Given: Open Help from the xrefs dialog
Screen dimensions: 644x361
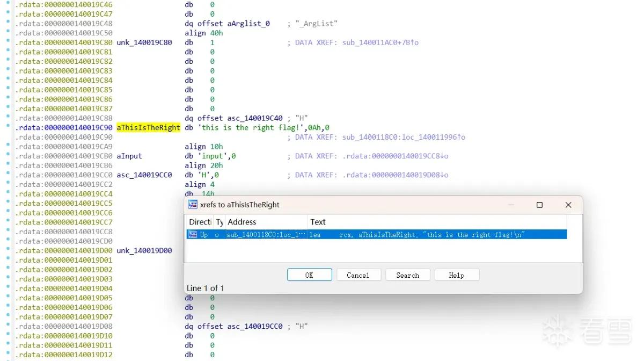Looking at the screenshot, I should point(457,275).
